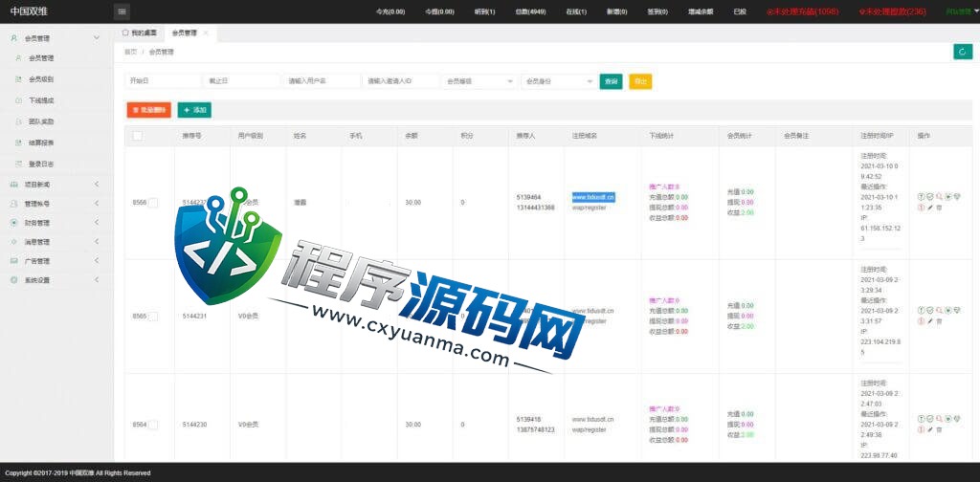
Task: Focus the 请输入邀请人ID field
Action: coord(401,81)
